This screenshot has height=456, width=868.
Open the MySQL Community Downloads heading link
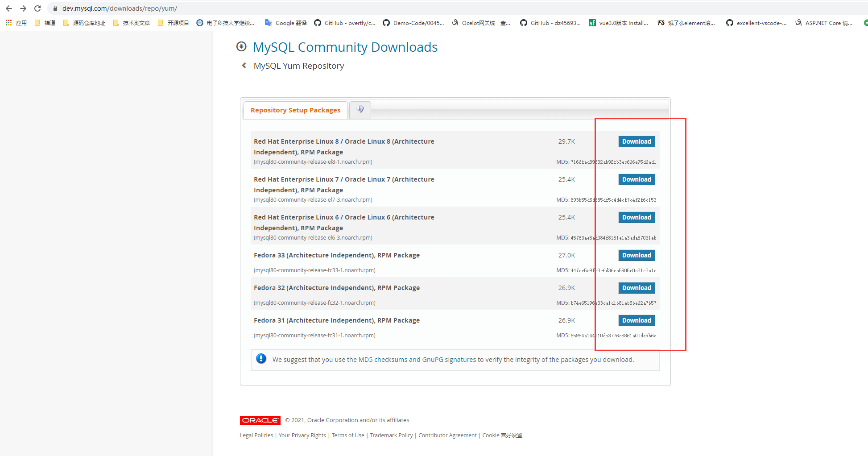coord(345,47)
